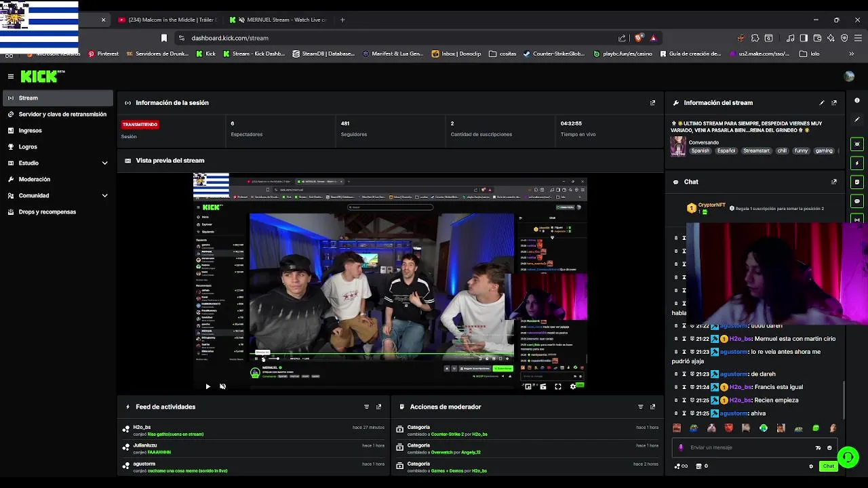Image resolution: width=868 pixels, height=488 pixels.
Task: Click the Streamstart tag
Action: coord(756,151)
